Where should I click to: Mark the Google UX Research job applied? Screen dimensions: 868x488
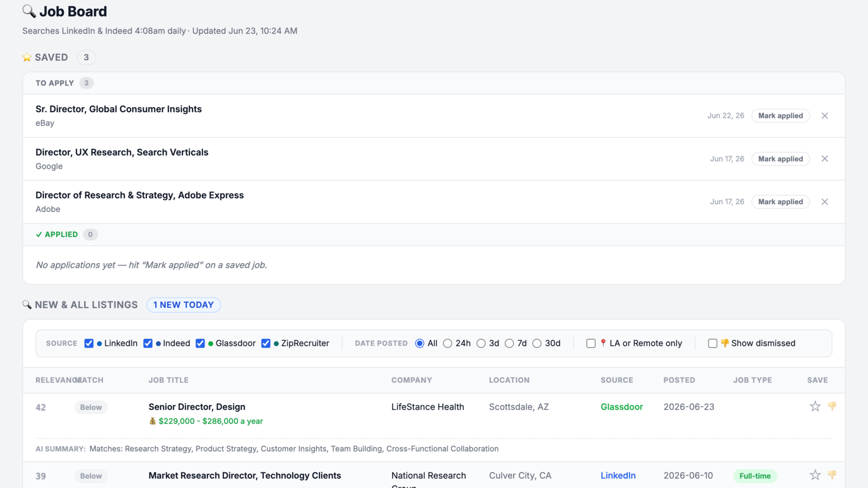[781, 159]
